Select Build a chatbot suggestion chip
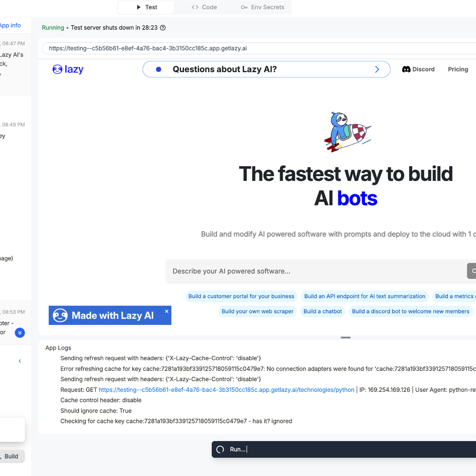476x476 pixels. point(322,311)
